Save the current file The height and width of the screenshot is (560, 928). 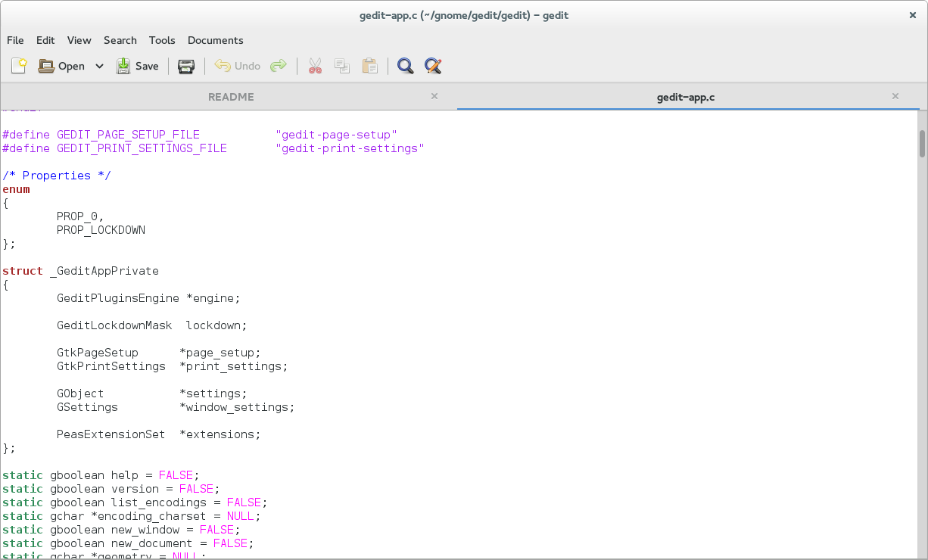coord(137,66)
